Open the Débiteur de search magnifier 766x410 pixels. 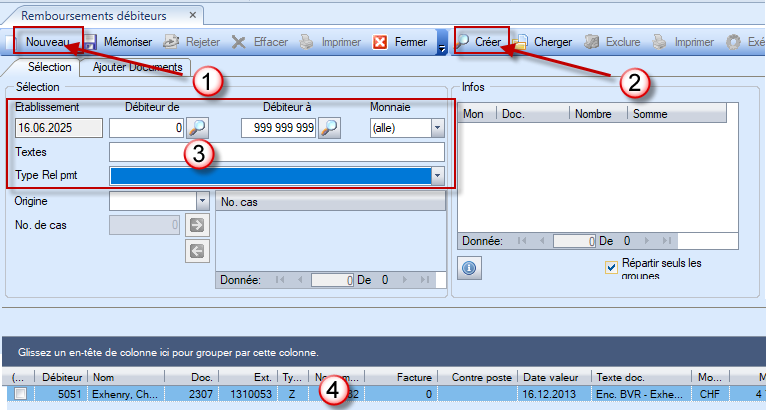197,128
